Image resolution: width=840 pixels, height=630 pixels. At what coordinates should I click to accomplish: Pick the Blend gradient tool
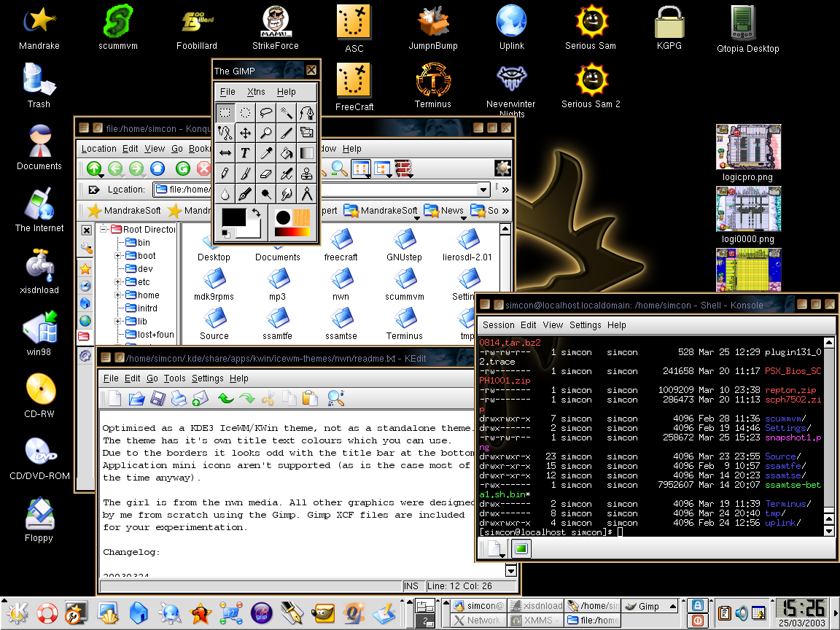tap(306, 153)
